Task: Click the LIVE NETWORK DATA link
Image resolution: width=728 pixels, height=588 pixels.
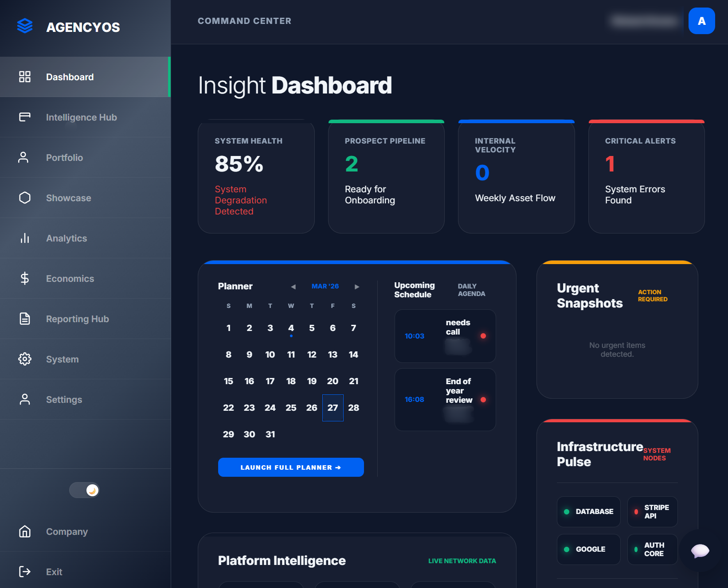Action: tap(462, 561)
